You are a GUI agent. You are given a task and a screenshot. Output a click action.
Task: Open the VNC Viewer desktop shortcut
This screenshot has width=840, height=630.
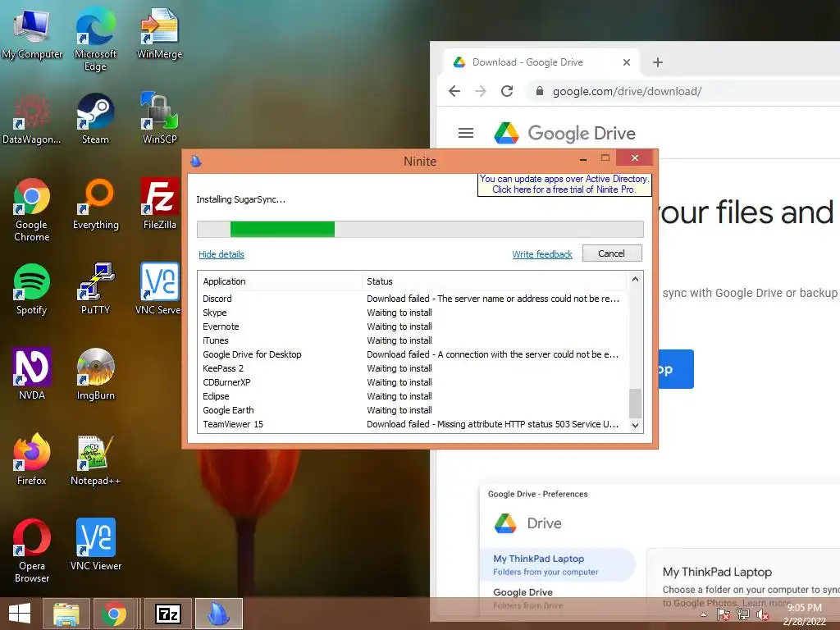coord(95,545)
